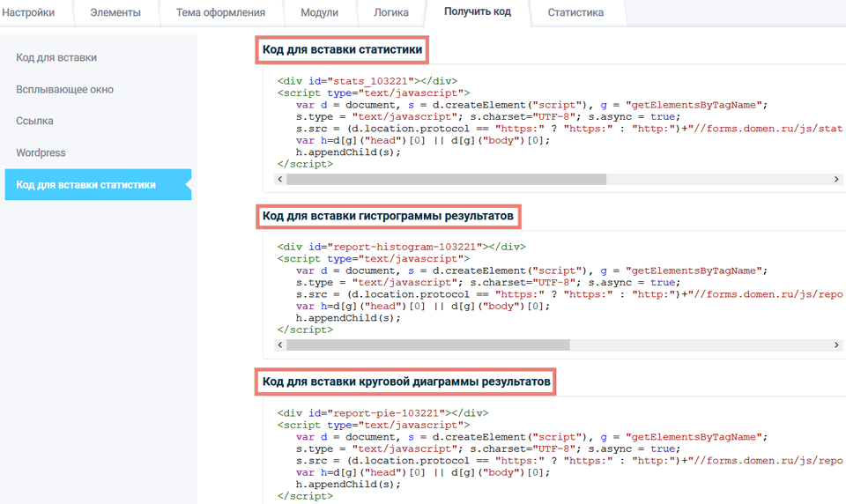Click left scroll arrow of statistics code block
The width and height of the screenshot is (846, 504).
click(x=280, y=179)
